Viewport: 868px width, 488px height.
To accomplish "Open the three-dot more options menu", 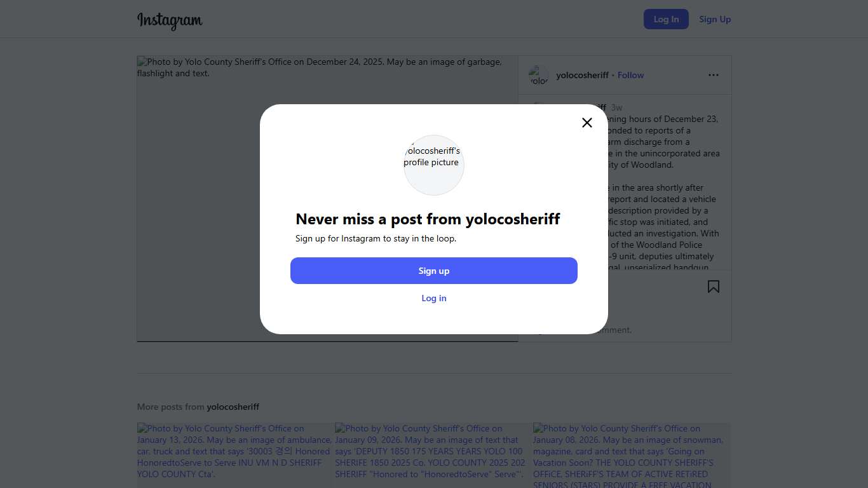I will (714, 75).
